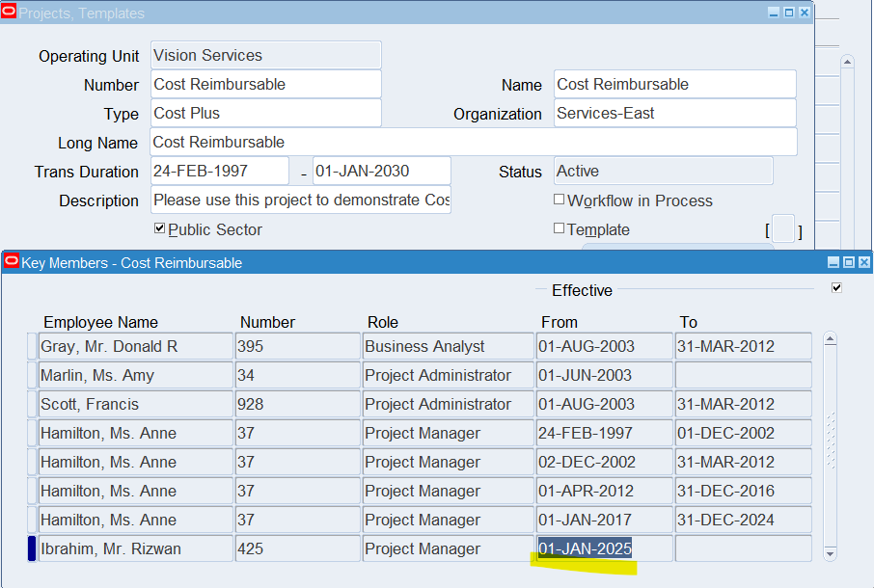Image resolution: width=874 pixels, height=588 pixels.
Task: Toggle the Effective checkbox in Key Members
Action: tap(836, 288)
